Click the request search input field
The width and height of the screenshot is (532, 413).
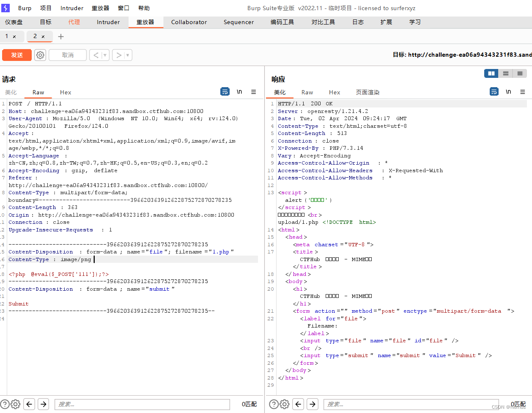point(142,404)
